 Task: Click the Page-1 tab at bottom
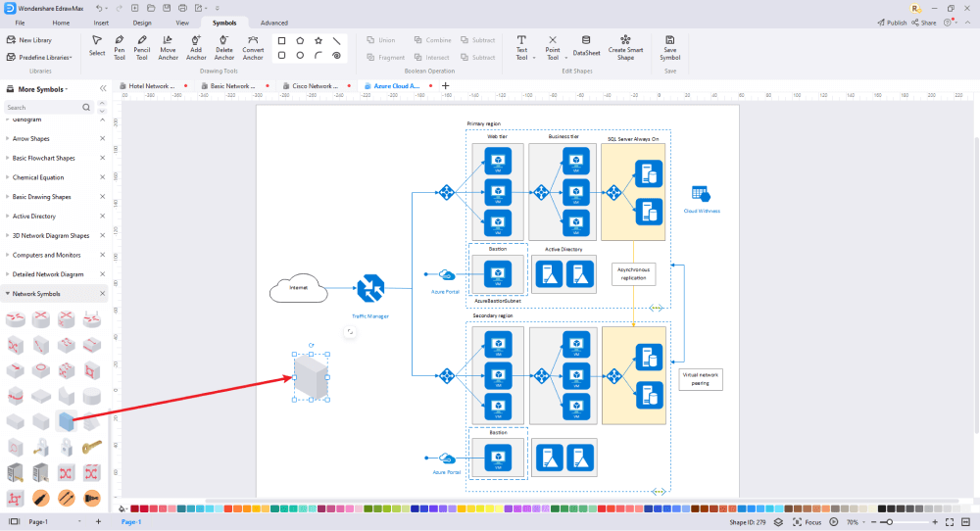click(130, 521)
